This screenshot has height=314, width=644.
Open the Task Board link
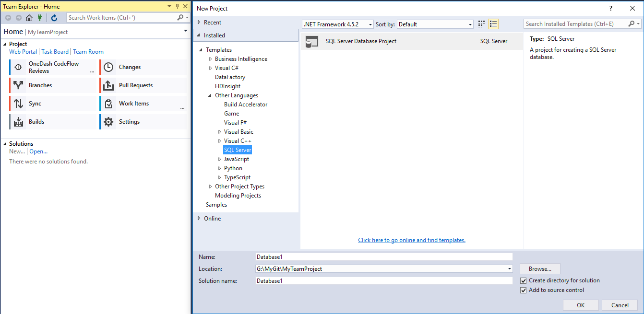[55, 52]
